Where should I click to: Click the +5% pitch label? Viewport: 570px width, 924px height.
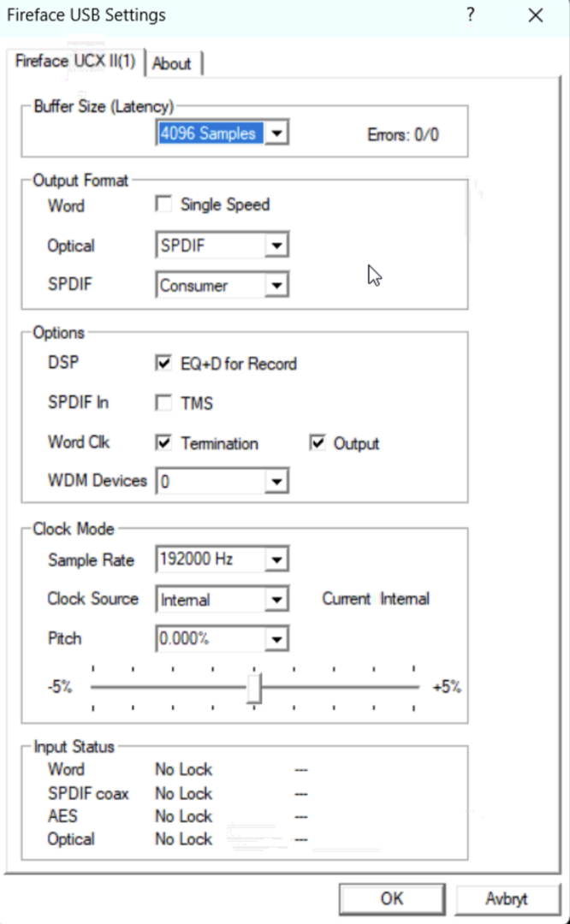point(447,687)
